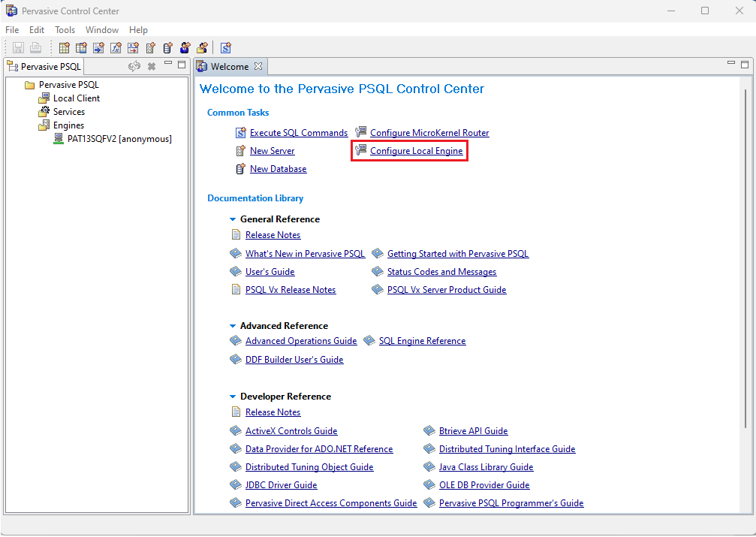Select the Welcome tab
Image resolution: width=756 pixels, height=537 pixels.
pyautogui.click(x=230, y=67)
